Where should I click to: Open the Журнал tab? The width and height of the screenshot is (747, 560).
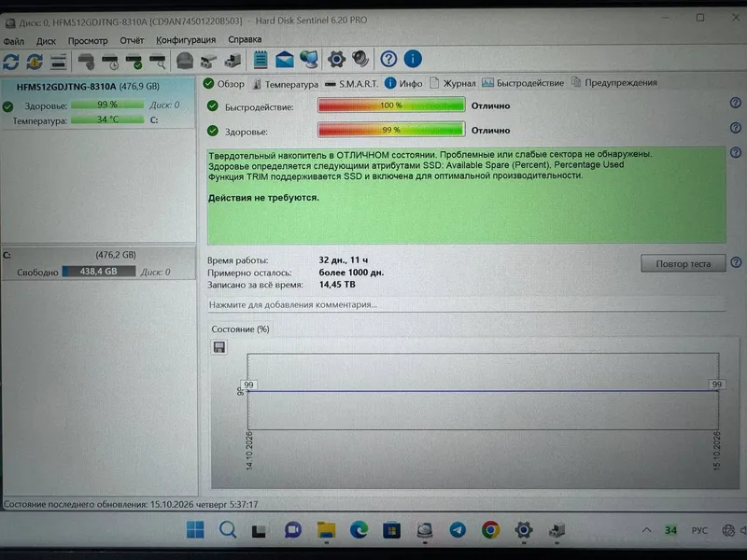click(453, 83)
